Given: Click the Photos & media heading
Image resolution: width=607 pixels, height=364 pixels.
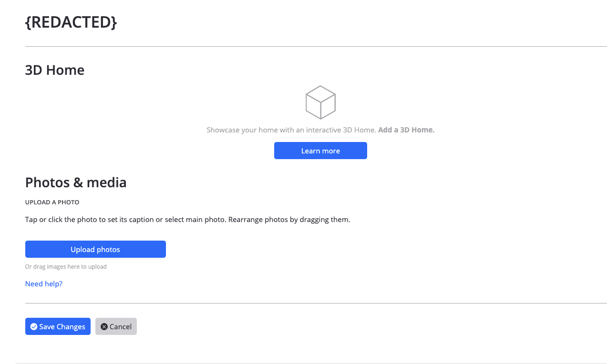Looking at the screenshot, I should [76, 182].
